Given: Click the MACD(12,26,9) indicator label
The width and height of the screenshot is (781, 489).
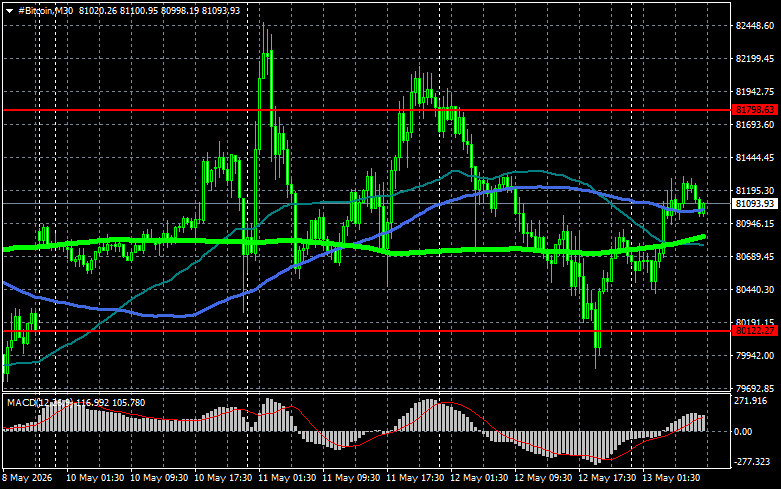Looking at the screenshot, I should pos(40,402).
